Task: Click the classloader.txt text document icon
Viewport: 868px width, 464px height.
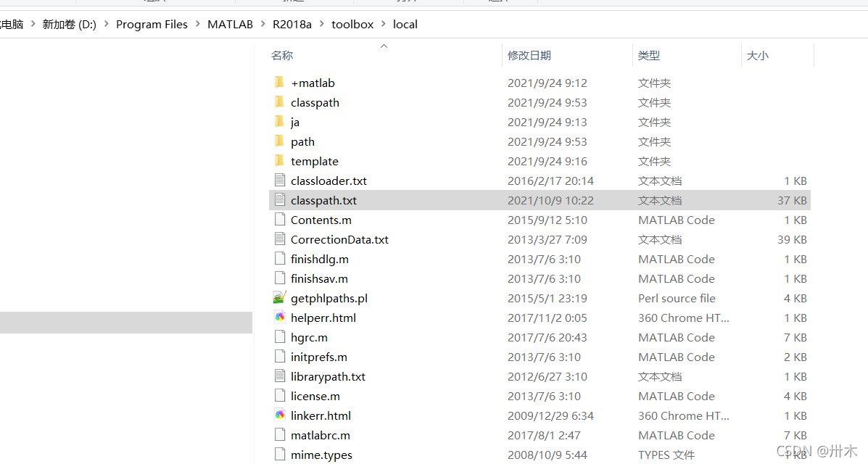Action: pos(280,180)
